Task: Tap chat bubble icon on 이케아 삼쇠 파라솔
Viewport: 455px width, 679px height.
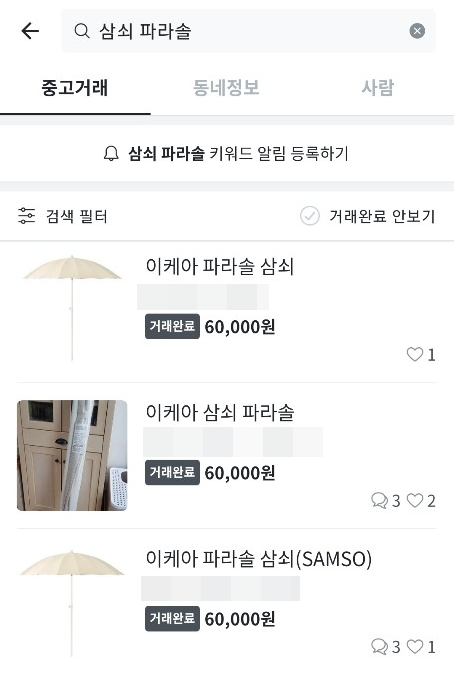Action: (379, 501)
